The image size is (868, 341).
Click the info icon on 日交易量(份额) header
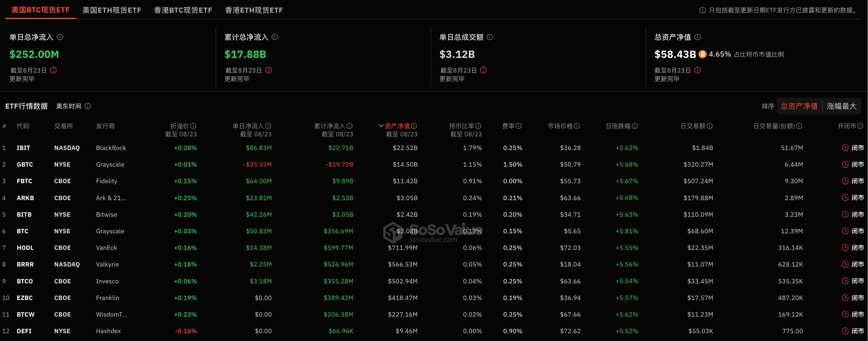tap(800, 126)
